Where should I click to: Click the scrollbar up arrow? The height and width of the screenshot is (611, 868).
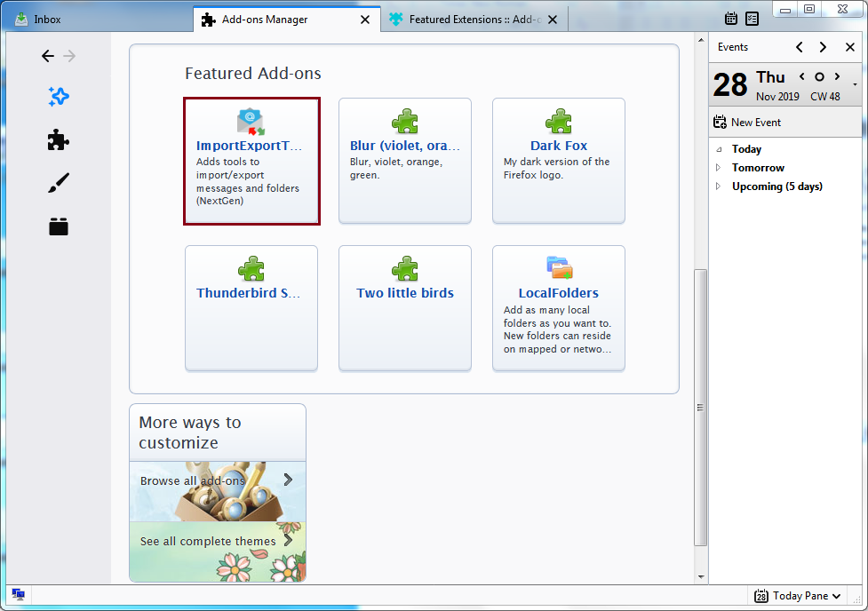pyautogui.click(x=701, y=40)
